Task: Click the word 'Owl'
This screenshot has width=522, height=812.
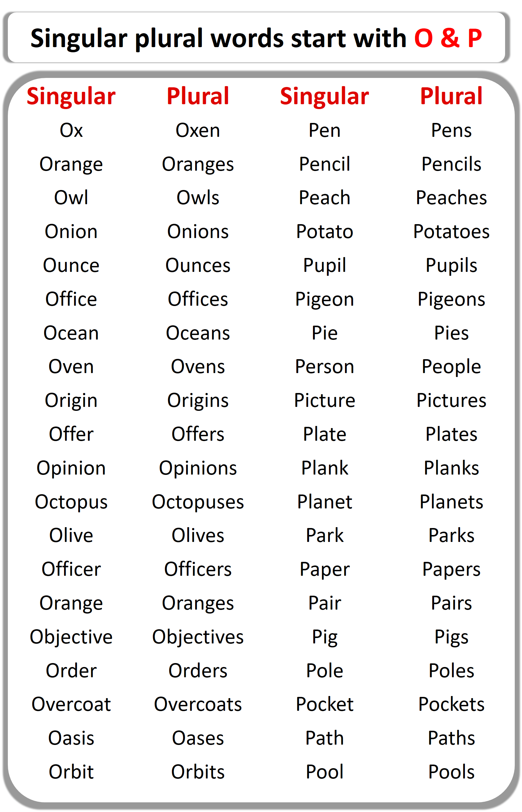Action: 71,198
